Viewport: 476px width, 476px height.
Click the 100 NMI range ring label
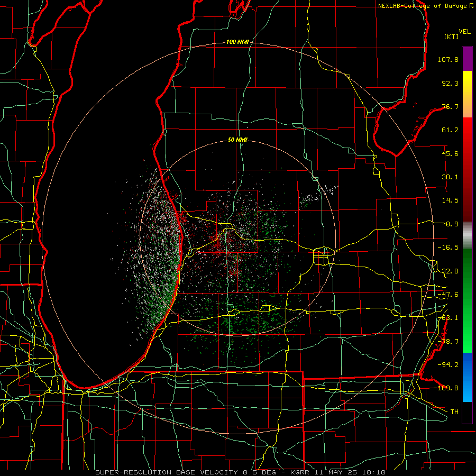click(x=237, y=42)
